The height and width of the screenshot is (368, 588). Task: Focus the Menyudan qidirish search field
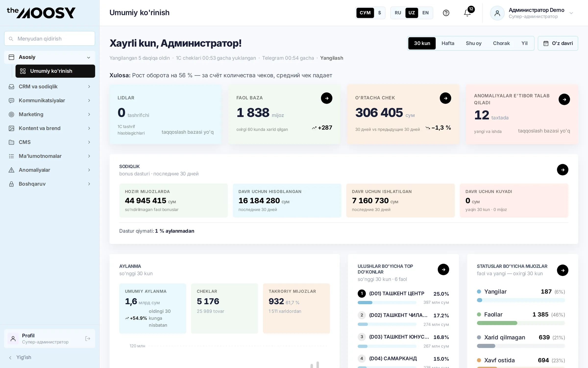[x=49, y=39]
